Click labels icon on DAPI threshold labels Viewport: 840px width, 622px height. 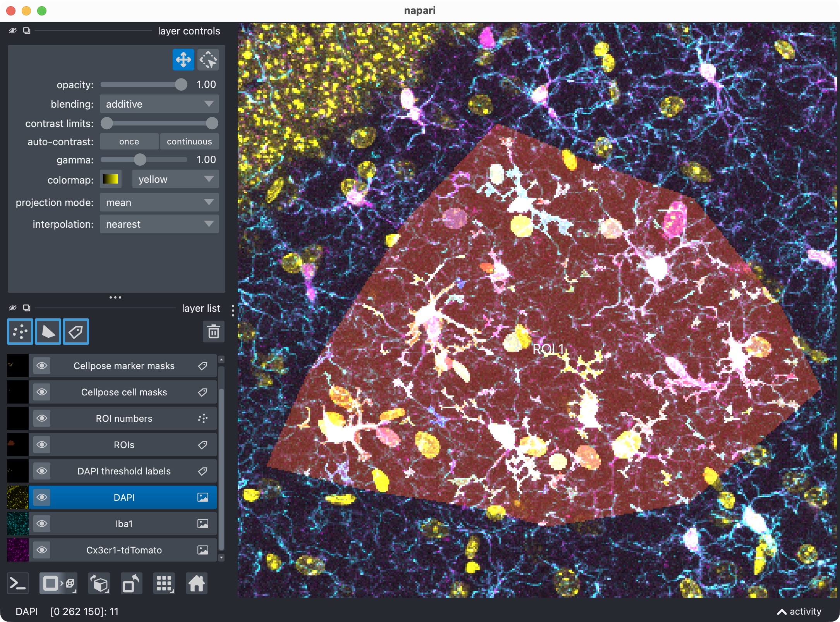coord(202,471)
